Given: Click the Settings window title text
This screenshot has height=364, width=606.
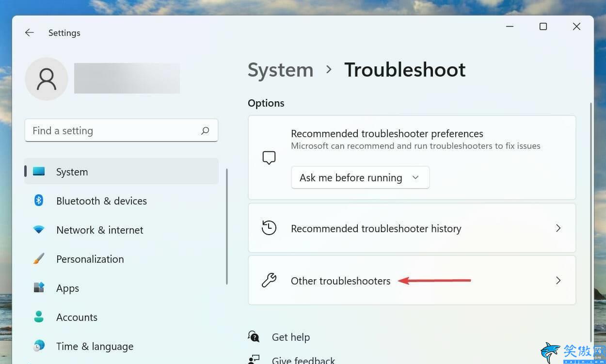Looking at the screenshot, I should point(64,32).
